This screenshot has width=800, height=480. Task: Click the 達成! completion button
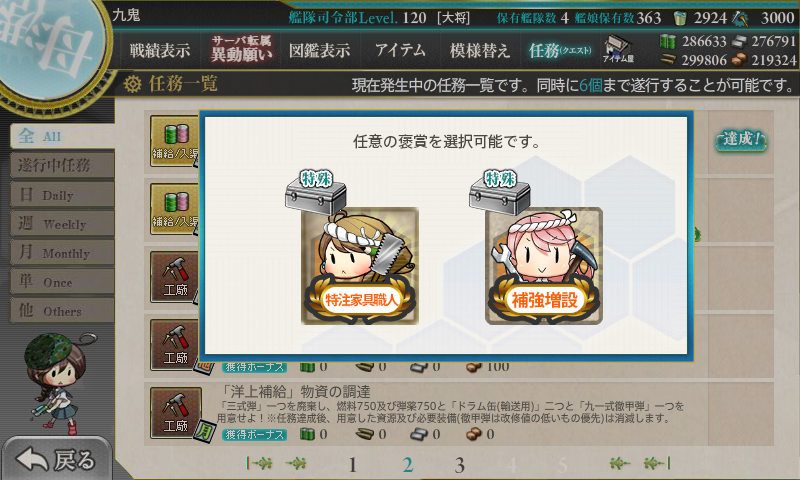(741, 140)
